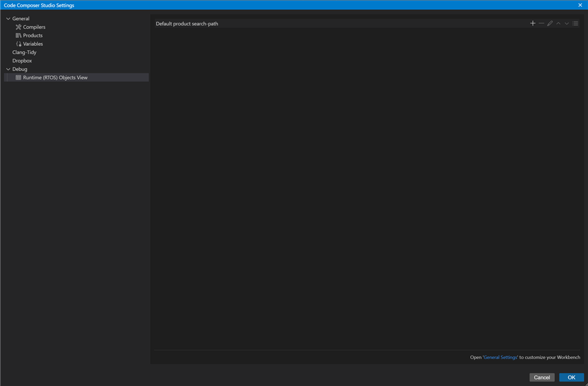Collapse the Debug tree section

pyautogui.click(x=8, y=69)
